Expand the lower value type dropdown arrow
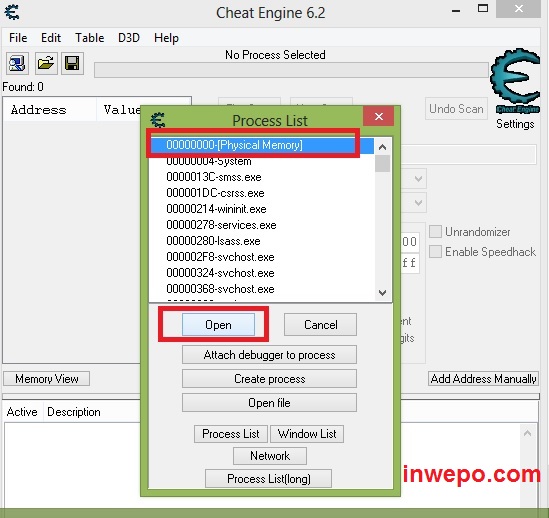 point(418,202)
